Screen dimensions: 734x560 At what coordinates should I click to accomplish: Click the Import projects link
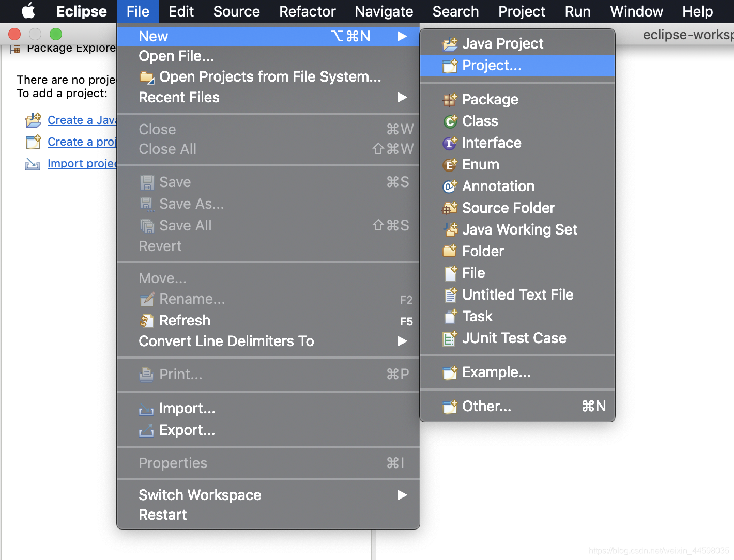tap(82, 164)
